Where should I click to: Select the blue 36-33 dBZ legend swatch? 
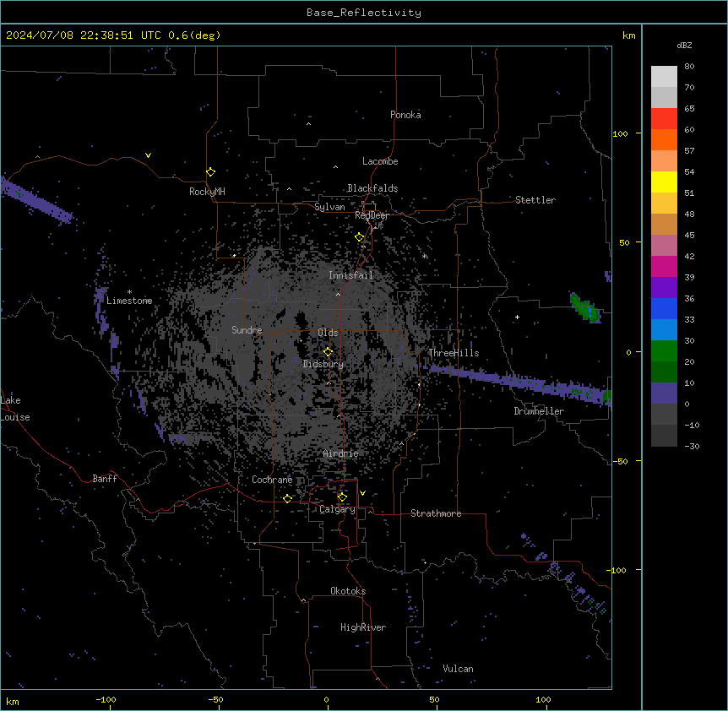pyautogui.click(x=664, y=308)
